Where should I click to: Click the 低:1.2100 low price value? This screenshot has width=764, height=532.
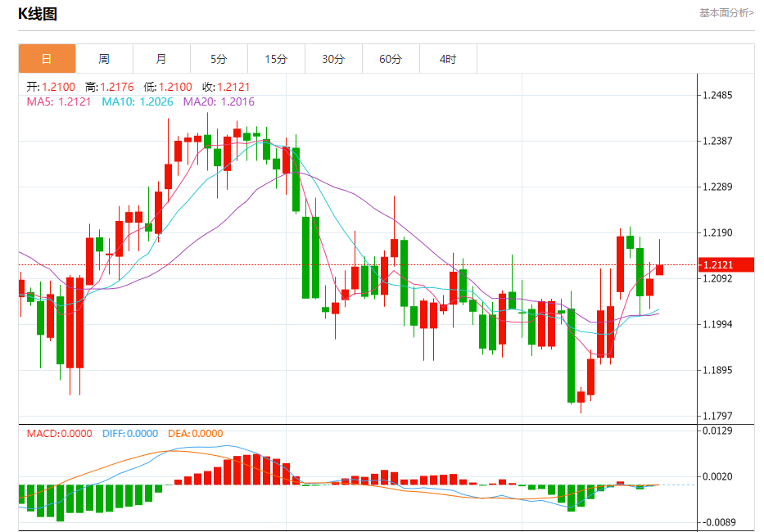click(168, 87)
